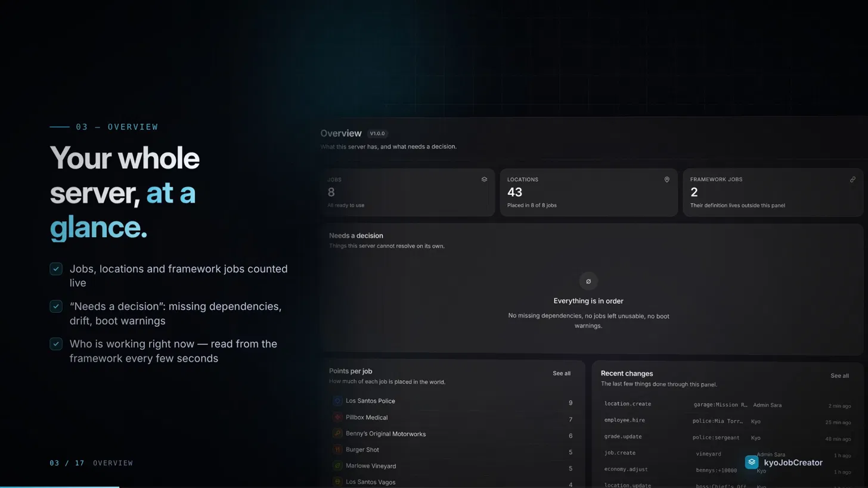Click the 'location.create' change entry
The height and width of the screenshot is (488, 868).
(628, 404)
